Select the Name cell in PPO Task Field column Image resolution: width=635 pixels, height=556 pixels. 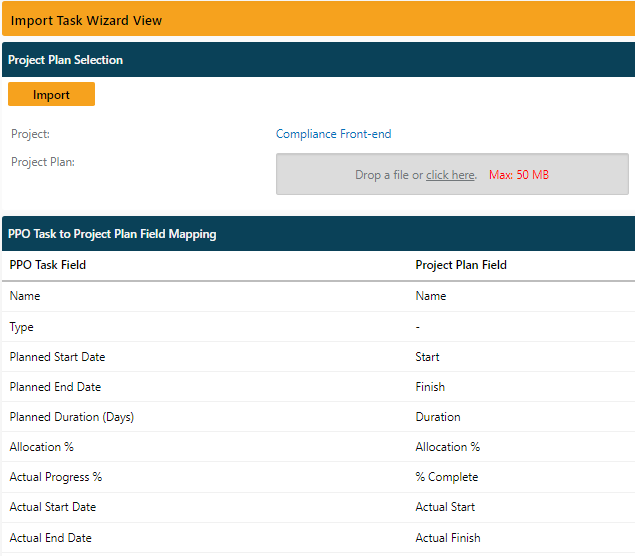[x=25, y=296]
